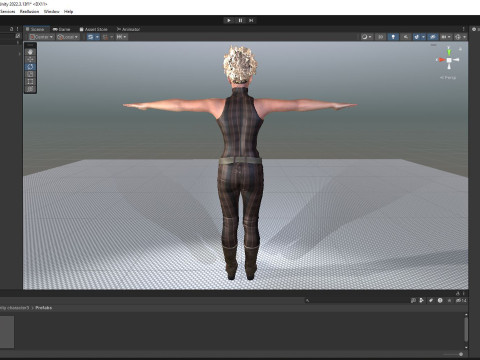Open scene effects dropdown arrow
Image resolution: width=480 pixels, height=360 pixels.
pyautogui.click(x=423, y=37)
